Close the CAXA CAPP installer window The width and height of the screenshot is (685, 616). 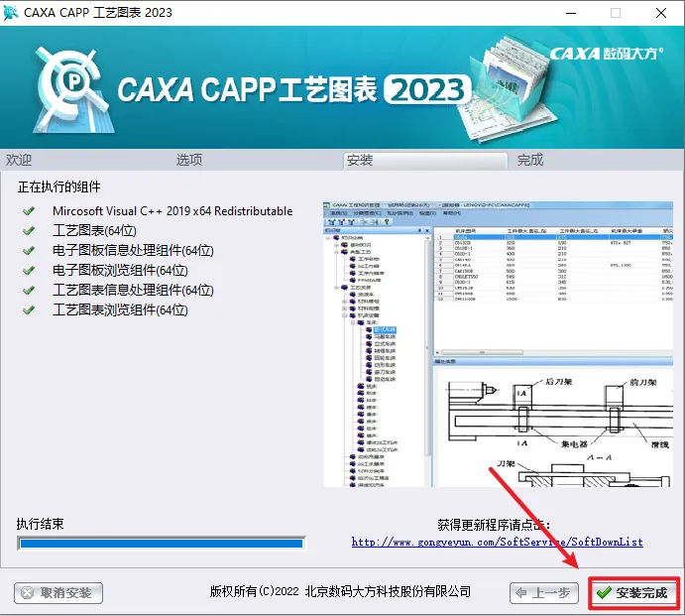click(661, 13)
